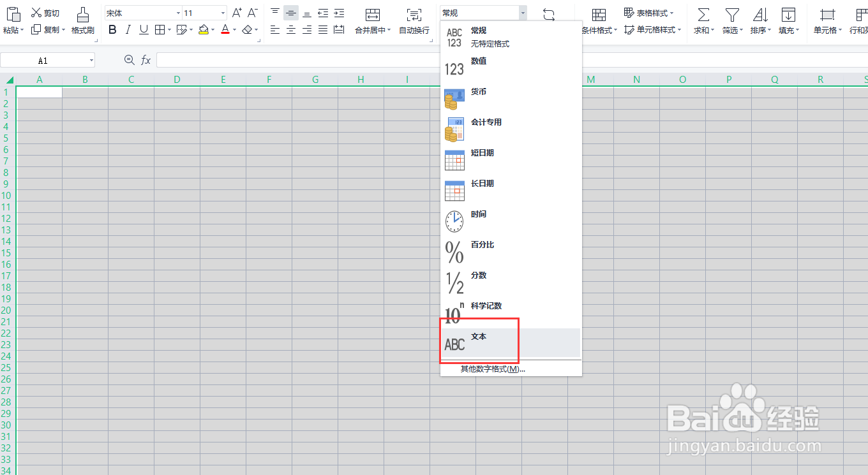The width and height of the screenshot is (868, 475).
Task: Open the Cell Styles (单元格样式) dropdown
Action: point(653,29)
